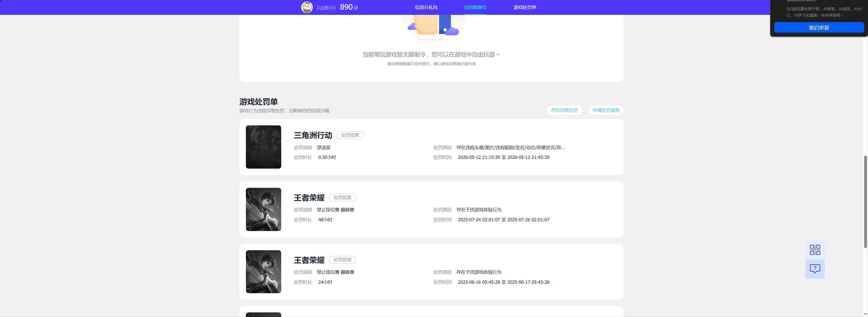This screenshot has height=317, width=868.
Task: Click the 禁语音 penalty description
Action: click(323, 147)
